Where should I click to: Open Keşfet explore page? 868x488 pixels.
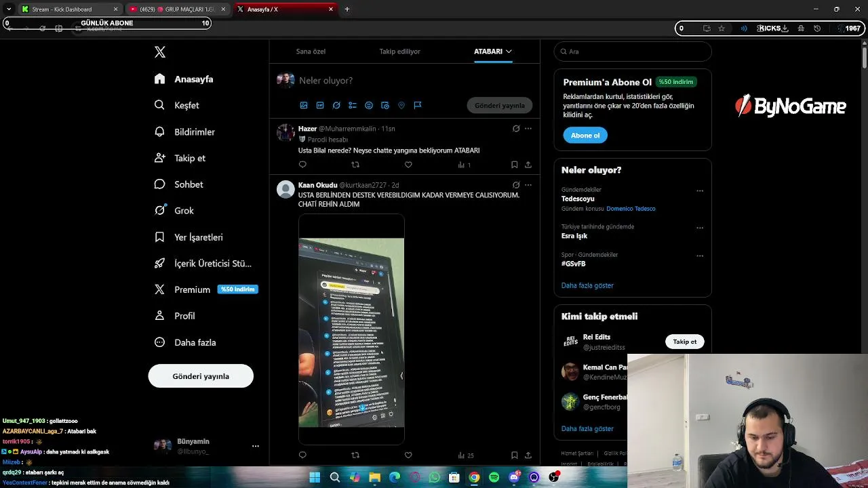click(x=176, y=105)
